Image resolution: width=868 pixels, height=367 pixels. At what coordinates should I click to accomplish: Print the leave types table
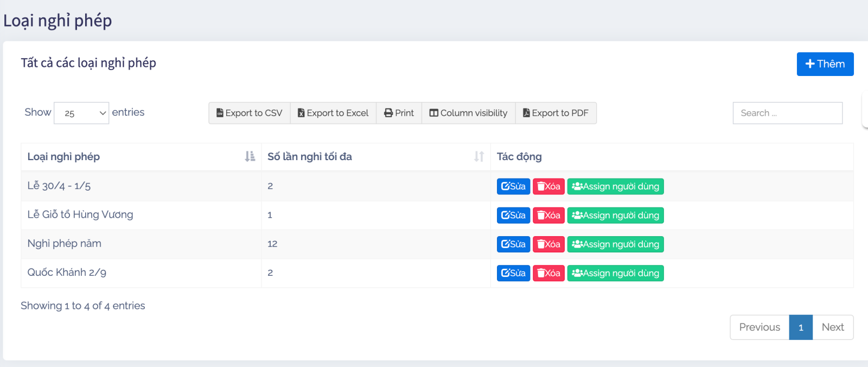pos(399,113)
